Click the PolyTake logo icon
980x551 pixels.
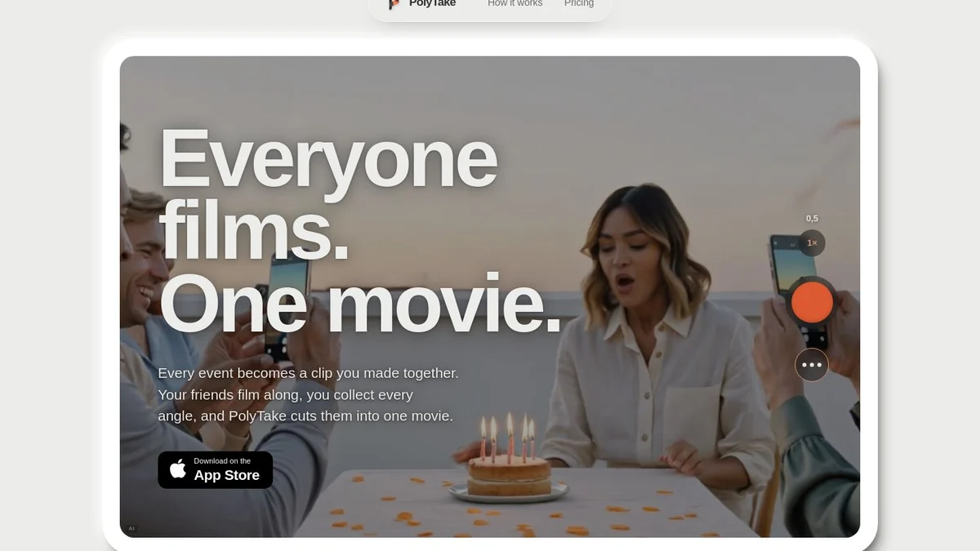click(x=394, y=4)
